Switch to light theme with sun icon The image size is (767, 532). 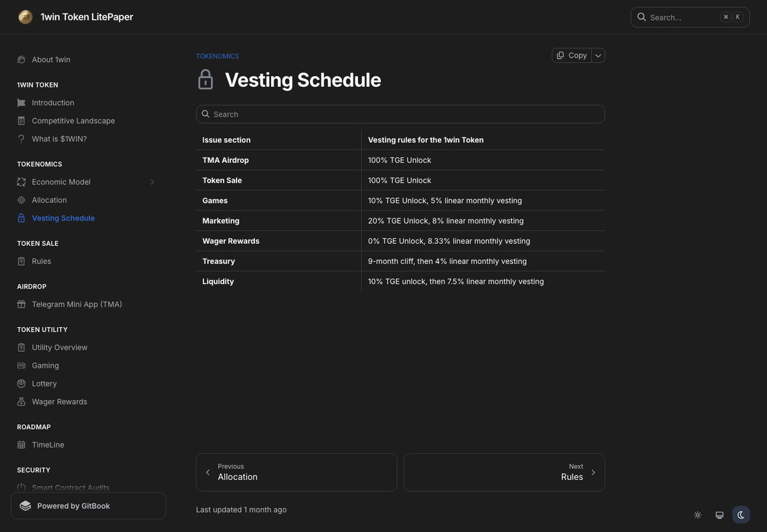click(697, 515)
